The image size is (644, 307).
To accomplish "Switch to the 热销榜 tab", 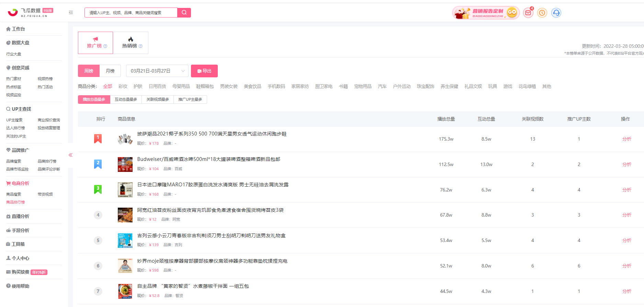I will [131, 43].
